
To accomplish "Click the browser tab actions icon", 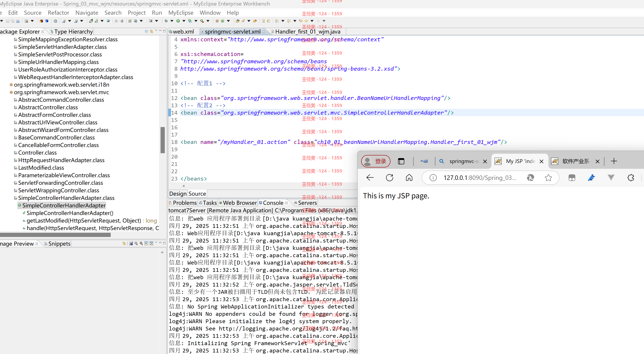I will [401, 161].
